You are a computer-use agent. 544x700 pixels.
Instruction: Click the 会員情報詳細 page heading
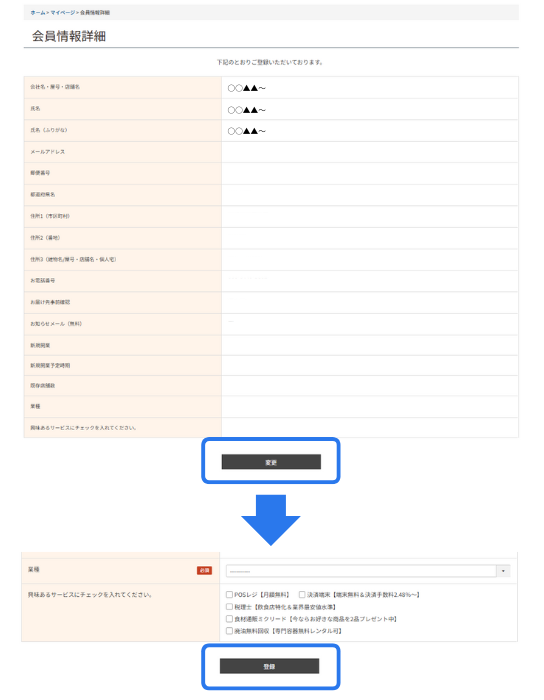69,36
